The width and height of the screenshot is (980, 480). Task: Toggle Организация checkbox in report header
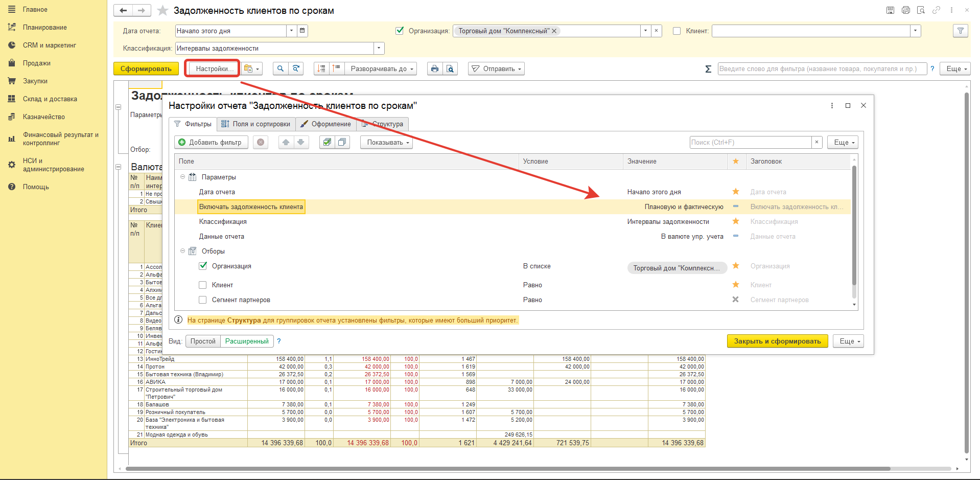coord(400,31)
